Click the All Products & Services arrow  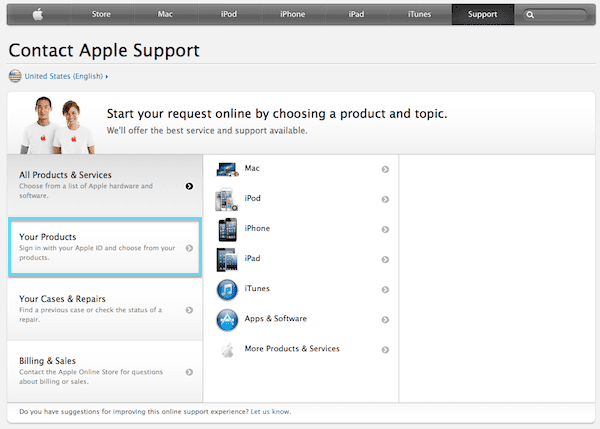(189, 186)
